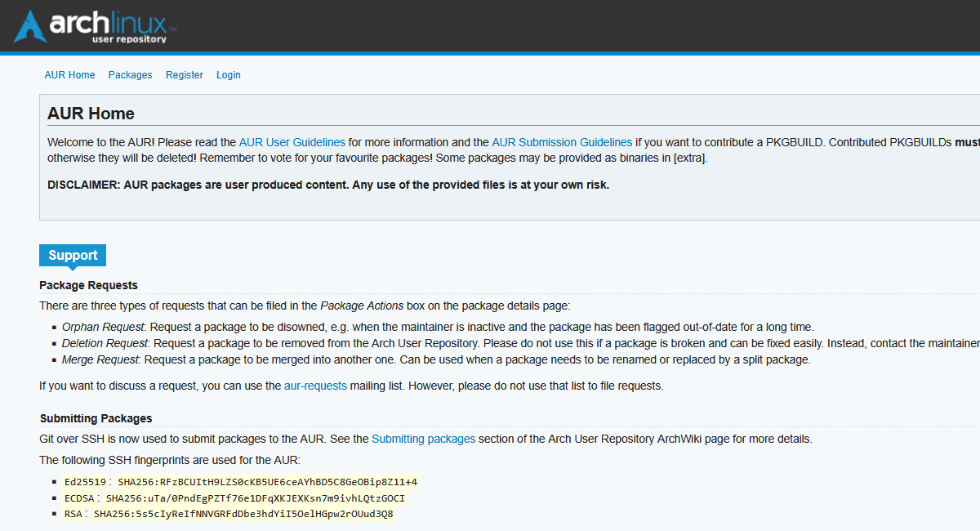
Task: Open the Submitting packages wiki link
Action: (423, 439)
